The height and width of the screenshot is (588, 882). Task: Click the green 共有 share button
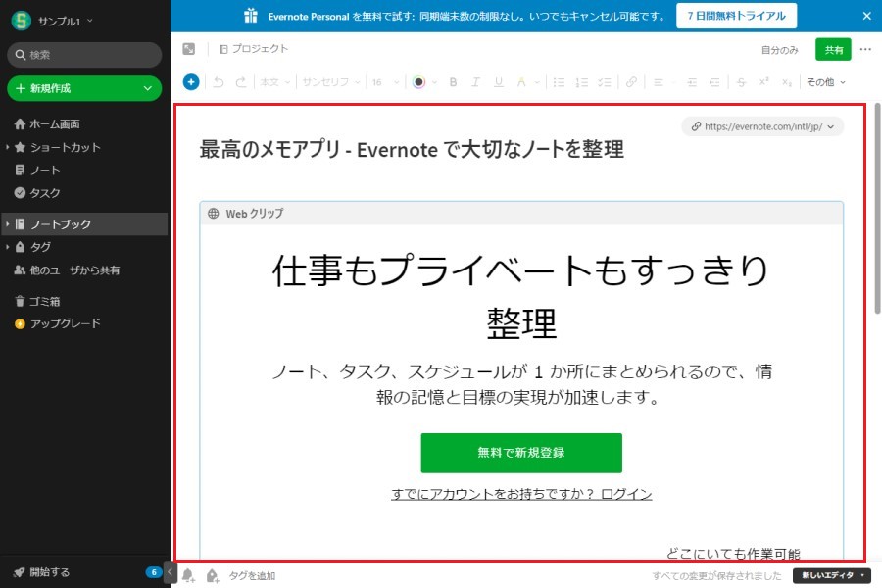click(x=833, y=50)
